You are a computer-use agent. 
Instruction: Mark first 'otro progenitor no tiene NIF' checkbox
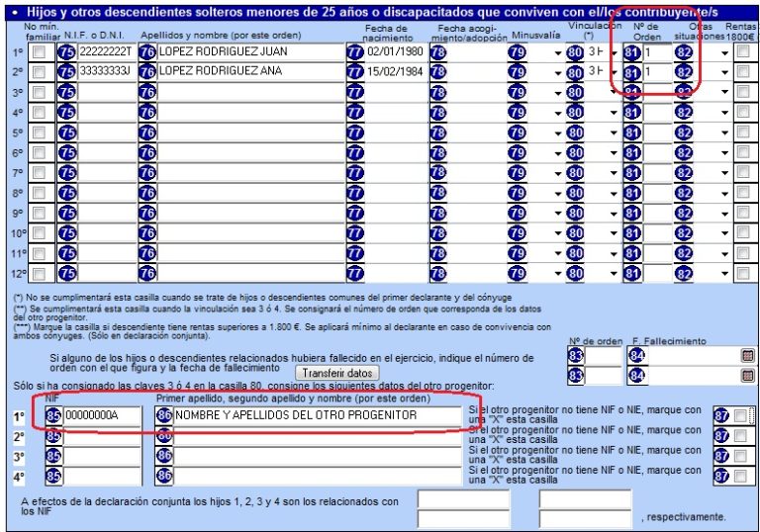(x=741, y=416)
